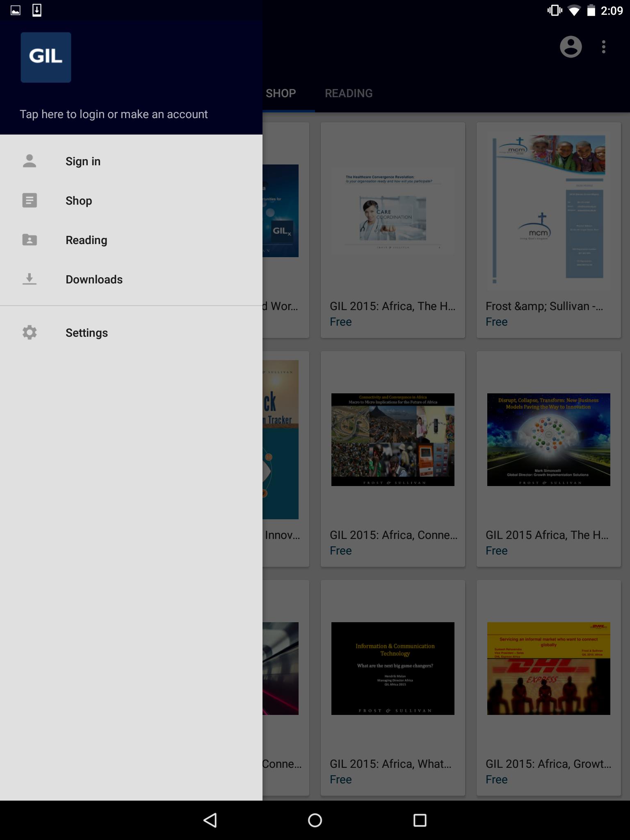630x840 pixels.
Task: Tap Free under GIL 2015: Africa, What...
Action: (341, 780)
